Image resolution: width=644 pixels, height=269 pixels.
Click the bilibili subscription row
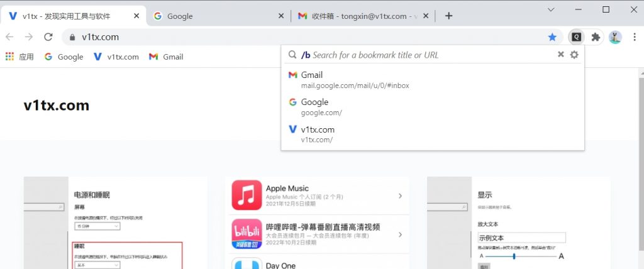pos(317,234)
